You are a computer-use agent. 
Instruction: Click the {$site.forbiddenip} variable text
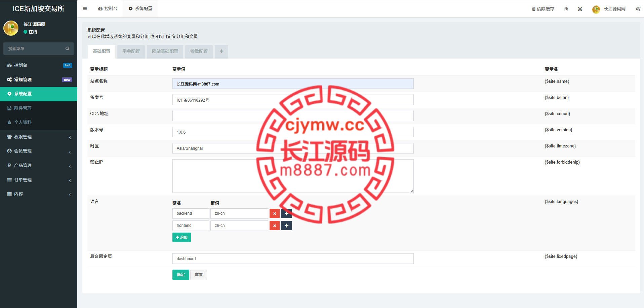coord(562,162)
